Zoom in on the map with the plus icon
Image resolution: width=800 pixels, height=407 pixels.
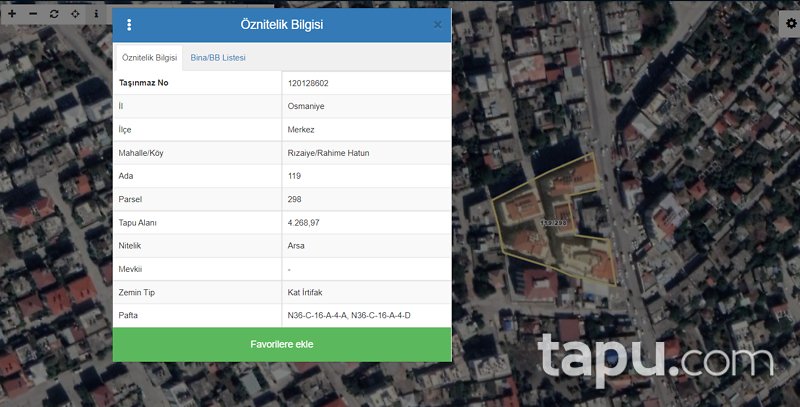[x=12, y=14]
